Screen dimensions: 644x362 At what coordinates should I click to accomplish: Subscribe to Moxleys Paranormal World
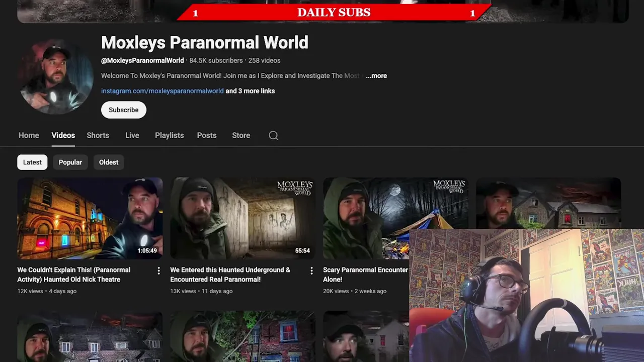coord(124,110)
